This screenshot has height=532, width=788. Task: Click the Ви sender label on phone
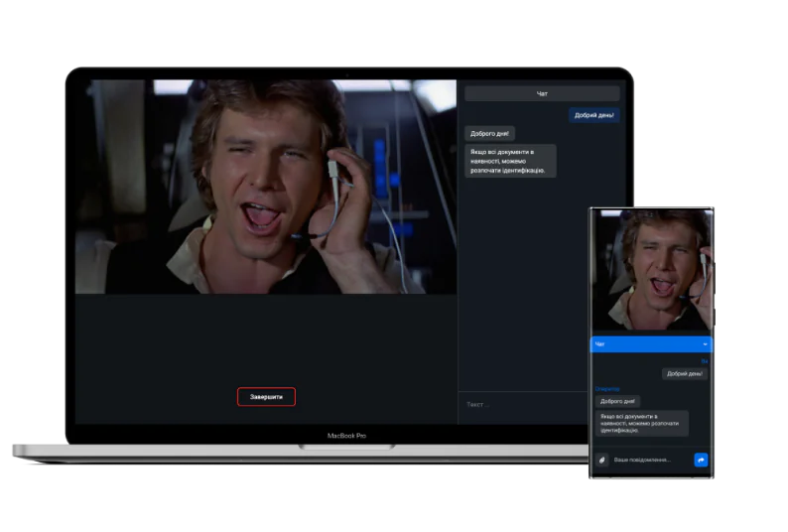pyautogui.click(x=705, y=361)
